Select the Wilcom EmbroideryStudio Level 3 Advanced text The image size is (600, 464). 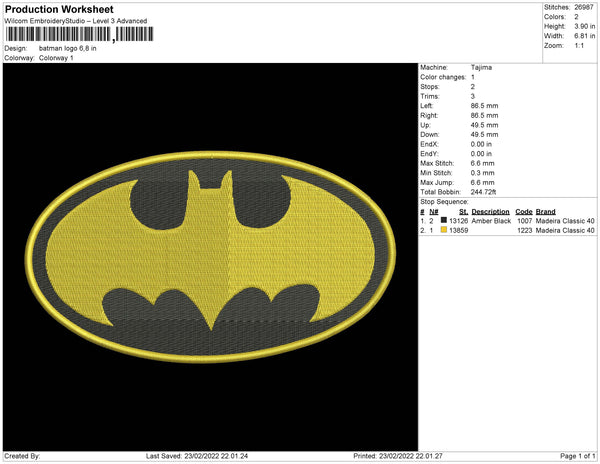point(76,21)
